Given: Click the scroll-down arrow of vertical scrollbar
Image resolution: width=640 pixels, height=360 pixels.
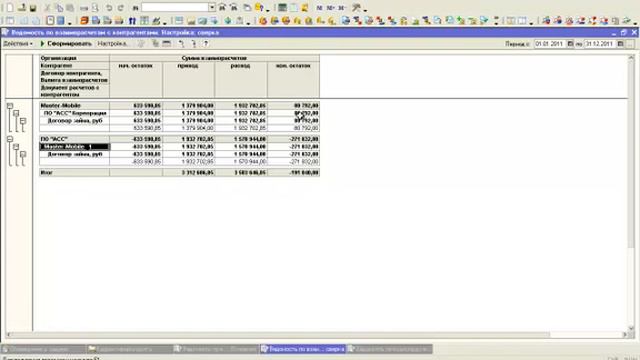Looking at the screenshot, I should click(631, 328).
